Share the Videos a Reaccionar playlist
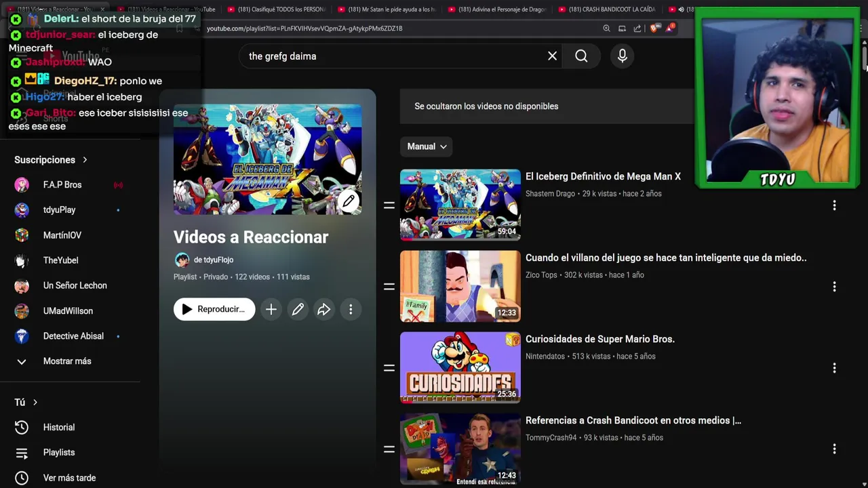Image resolution: width=868 pixels, height=488 pixels. click(x=324, y=310)
